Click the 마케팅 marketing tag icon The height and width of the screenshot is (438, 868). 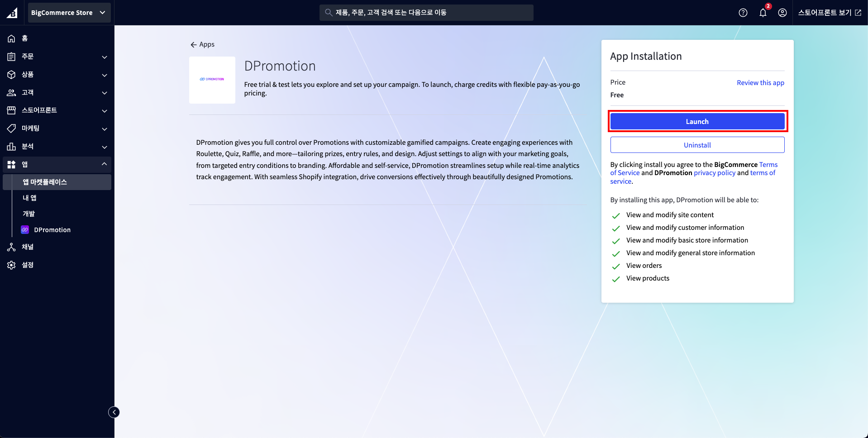coord(11,129)
